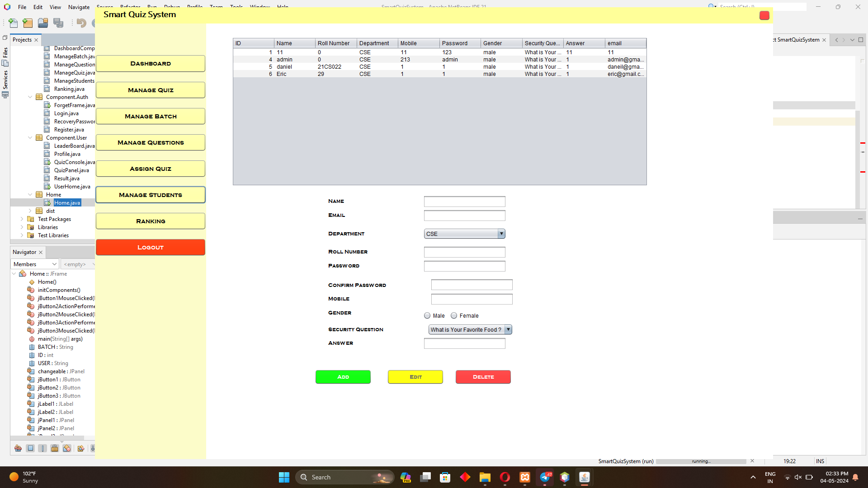
Task: Toggle Show Non-Public Members padlock icon
Action: point(55,448)
